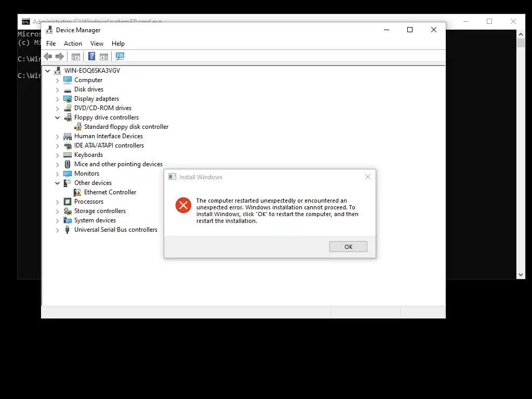Click the Show/Hide Console Tree icon
532x399 pixels.
point(76,57)
